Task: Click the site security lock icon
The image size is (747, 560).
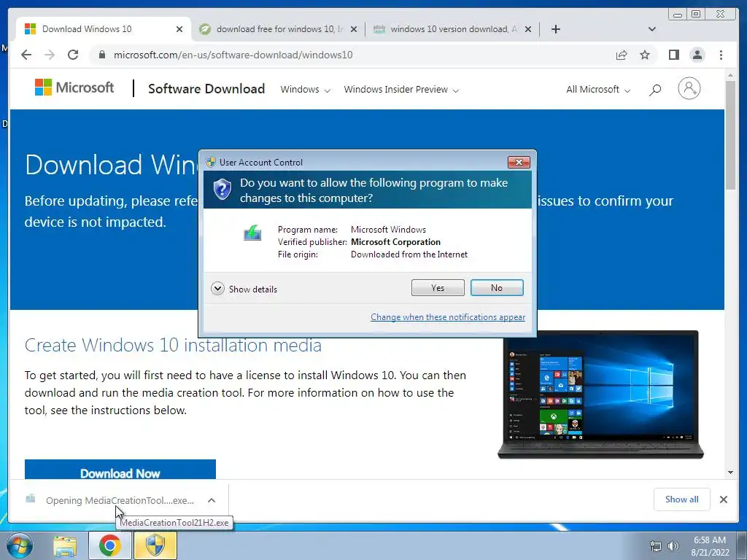Action: click(101, 55)
